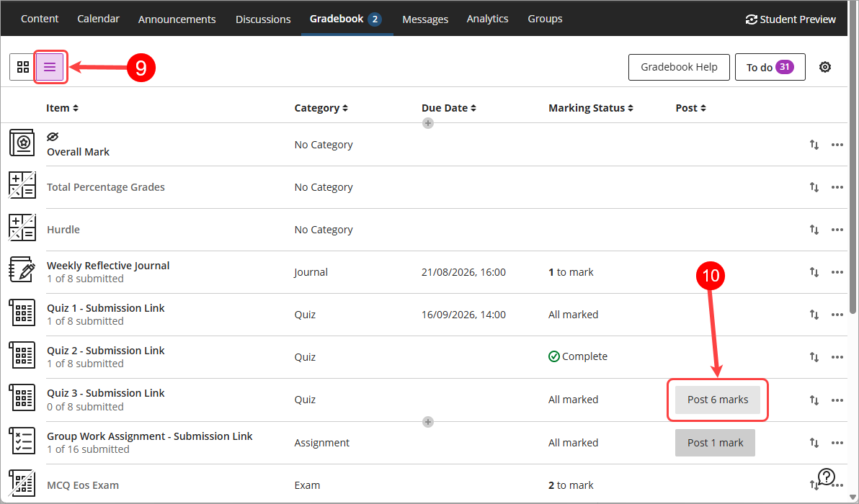Open Quiz 1 - Submission Link item
This screenshot has height=504, width=859.
tap(106, 308)
